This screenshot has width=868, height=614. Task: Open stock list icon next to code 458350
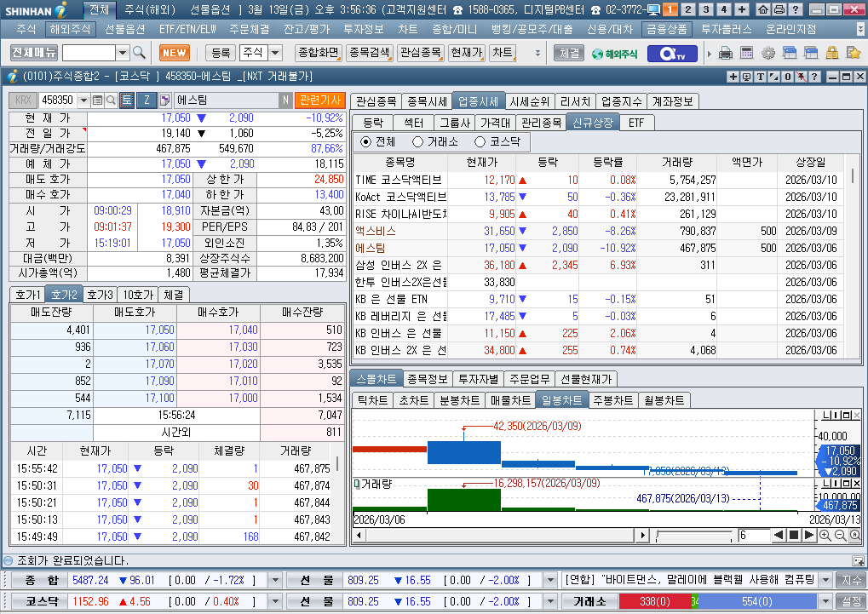(x=97, y=100)
